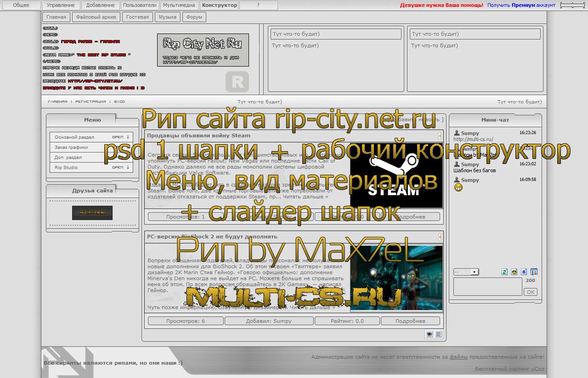Click the РЕГИСТРАЦИЯ link in the sub-navigation
Viewport: 588px width, 378px height.
click(x=90, y=102)
